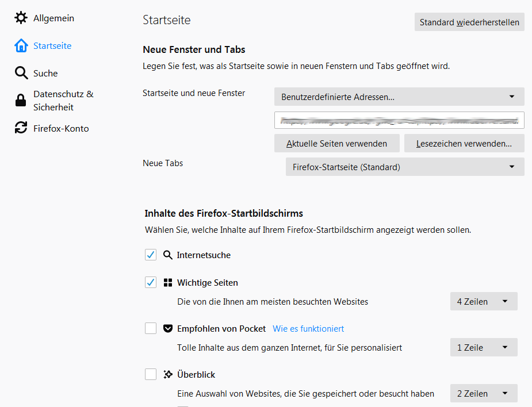Go to the Suche settings
532x407 pixels.
45,73
